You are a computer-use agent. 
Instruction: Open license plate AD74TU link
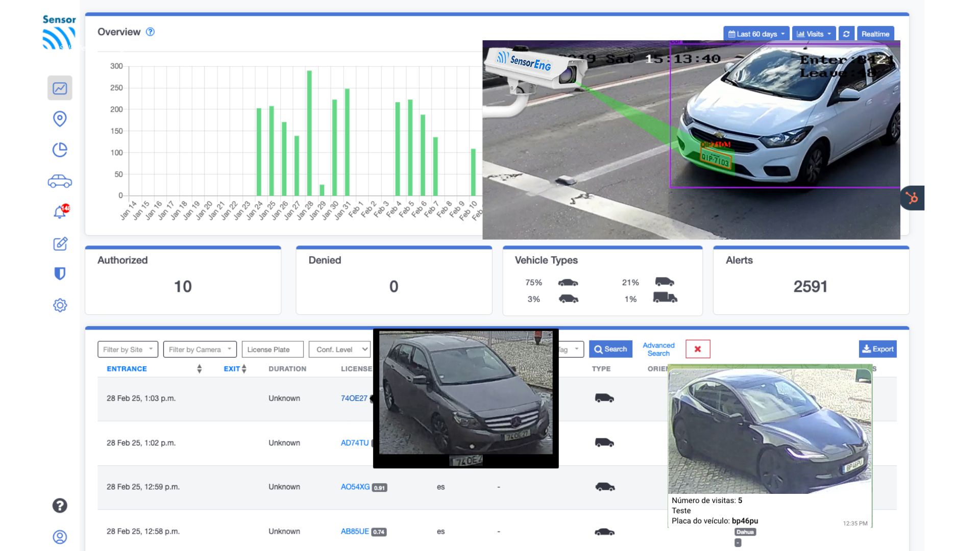tap(355, 443)
